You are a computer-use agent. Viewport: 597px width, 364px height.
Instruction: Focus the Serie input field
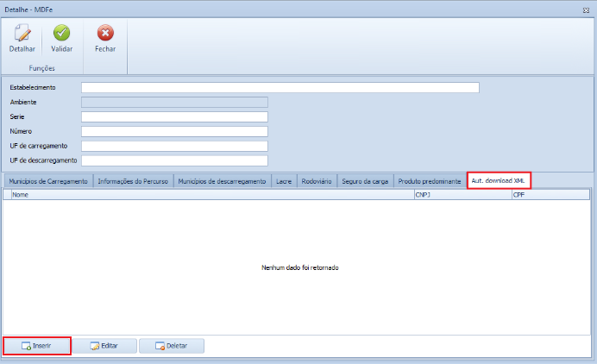pos(174,116)
